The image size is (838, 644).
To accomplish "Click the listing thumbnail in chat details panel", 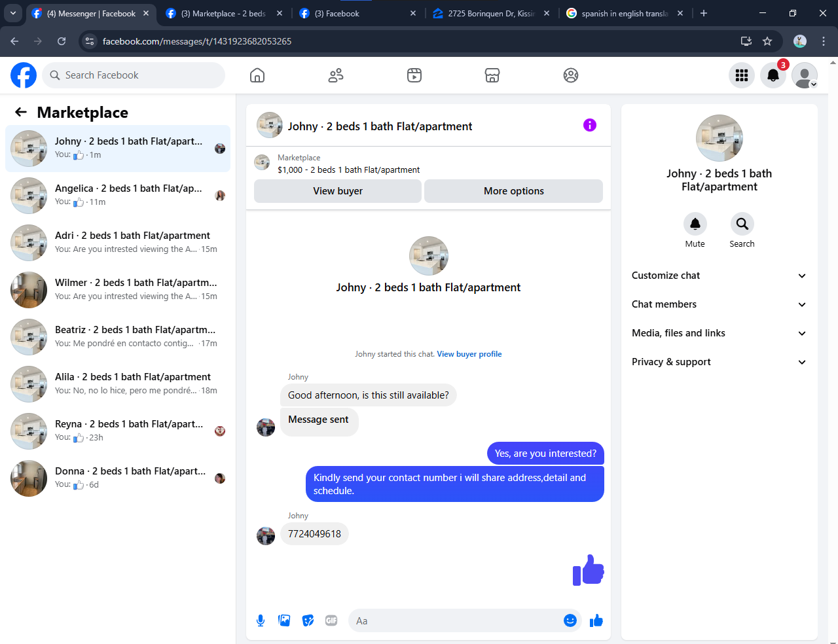I will [720, 138].
